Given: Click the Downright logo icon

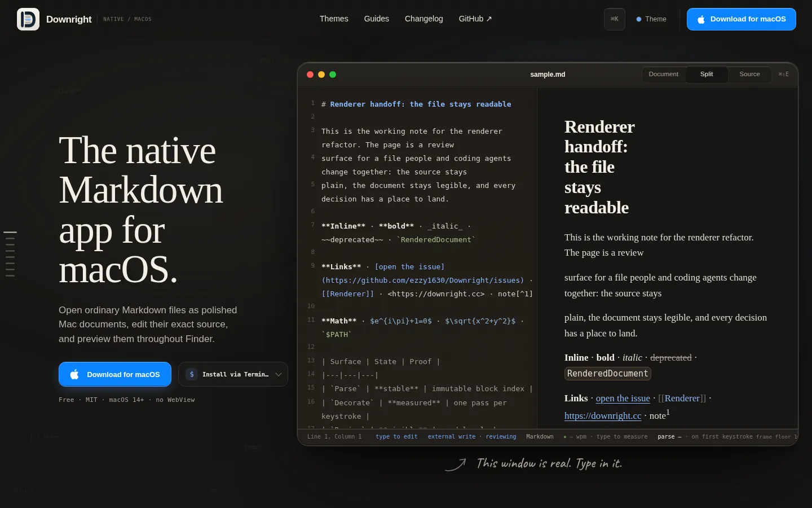Looking at the screenshot, I should click(x=28, y=19).
